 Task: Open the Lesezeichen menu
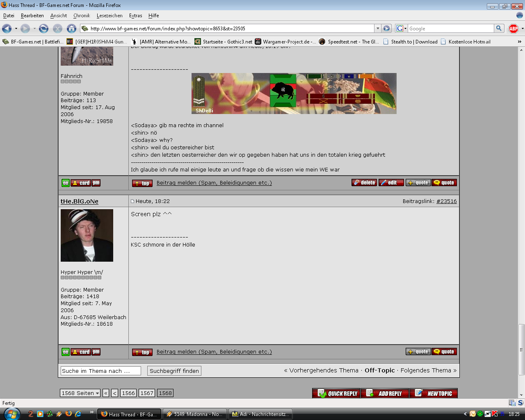tap(110, 16)
